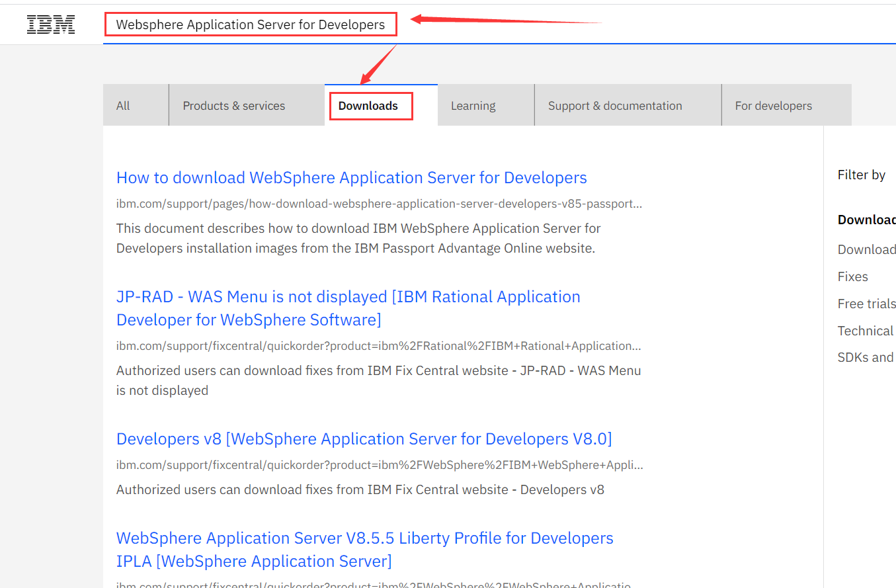The height and width of the screenshot is (588, 896).
Task: Select the Fixes filter
Action: point(853,276)
